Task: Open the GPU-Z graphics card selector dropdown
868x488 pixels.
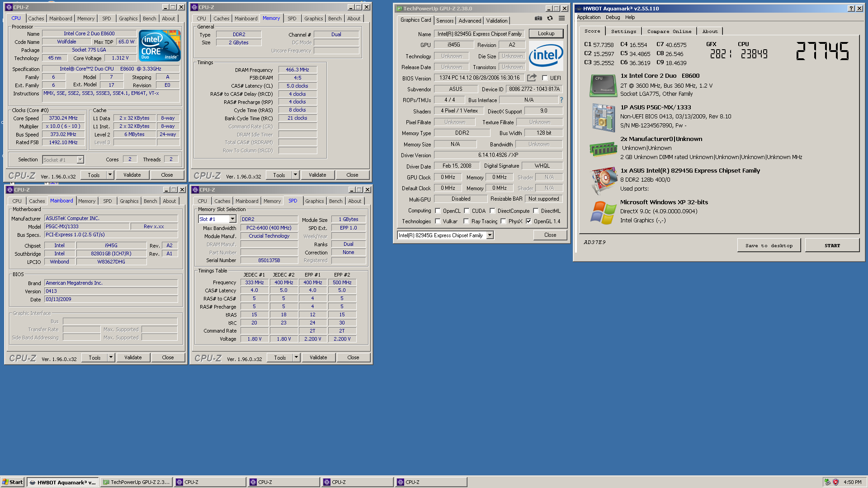Action: (x=490, y=235)
